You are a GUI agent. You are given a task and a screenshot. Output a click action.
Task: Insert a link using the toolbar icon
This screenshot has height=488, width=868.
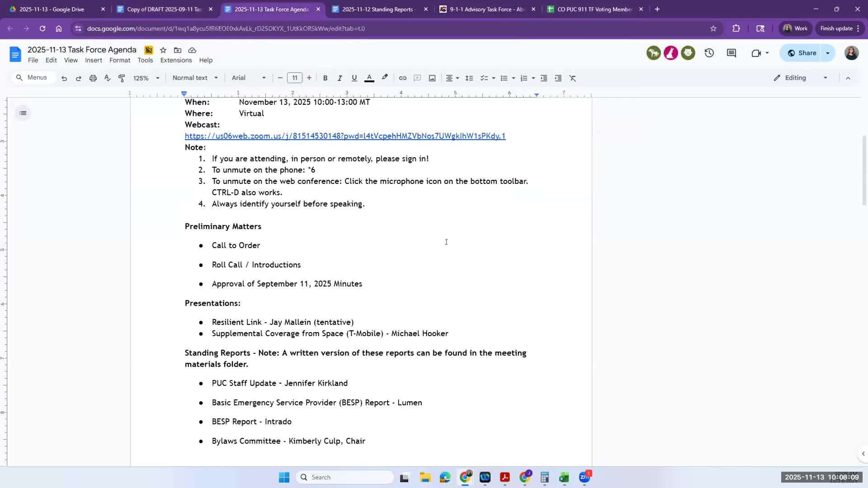[402, 78]
